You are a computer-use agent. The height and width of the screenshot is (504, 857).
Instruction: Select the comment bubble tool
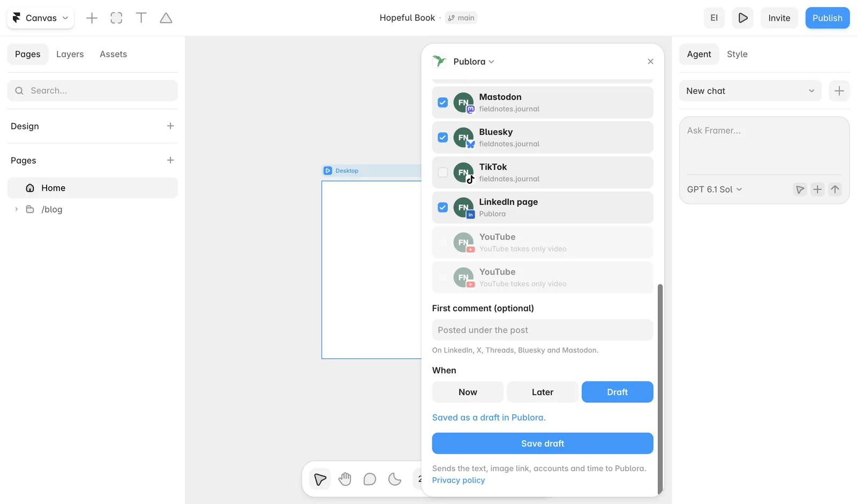coord(370,479)
